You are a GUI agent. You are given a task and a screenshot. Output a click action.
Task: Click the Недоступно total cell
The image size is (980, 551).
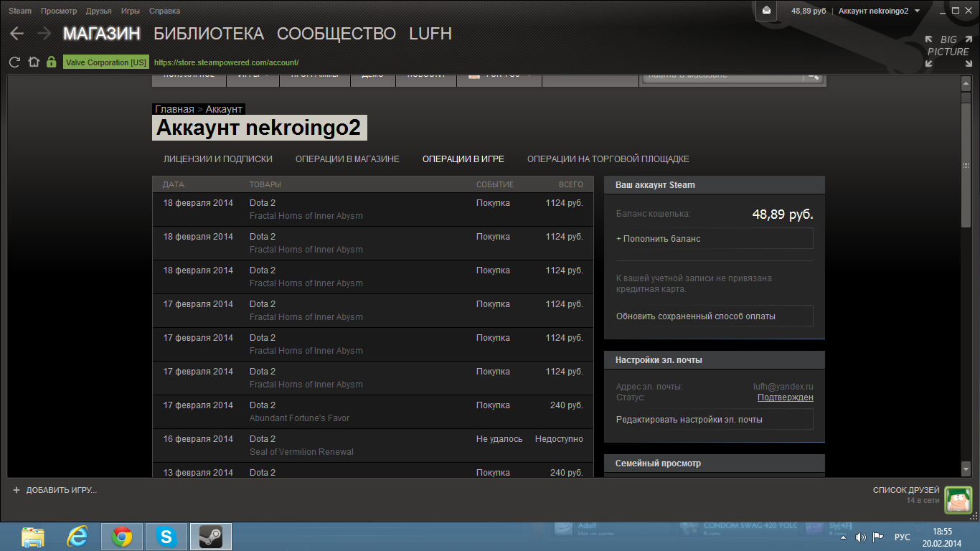click(x=559, y=439)
